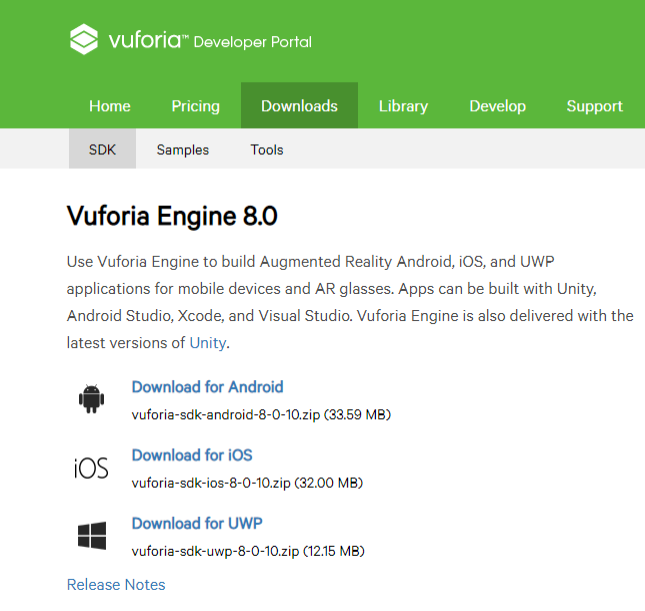The width and height of the screenshot is (645, 611).
Task: Click the Android robot icon
Action: [91, 399]
